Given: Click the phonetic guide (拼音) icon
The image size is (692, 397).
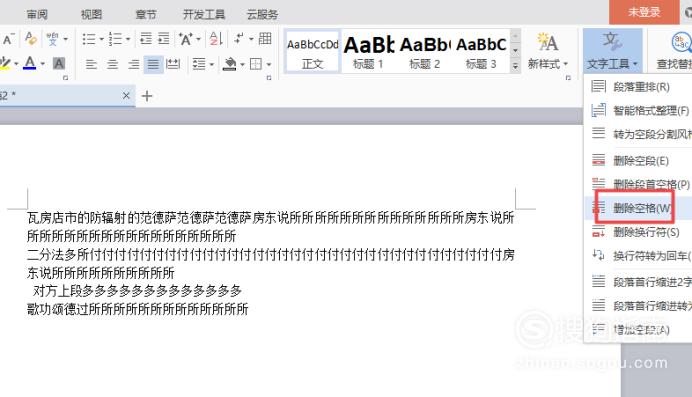Looking at the screenshot, I should pos(53,39).
